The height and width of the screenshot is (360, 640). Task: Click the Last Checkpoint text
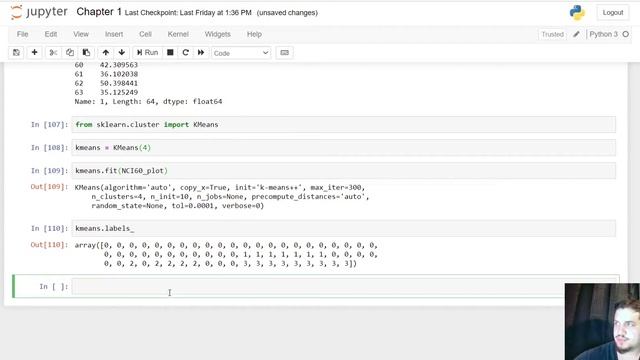click(188, 13)
